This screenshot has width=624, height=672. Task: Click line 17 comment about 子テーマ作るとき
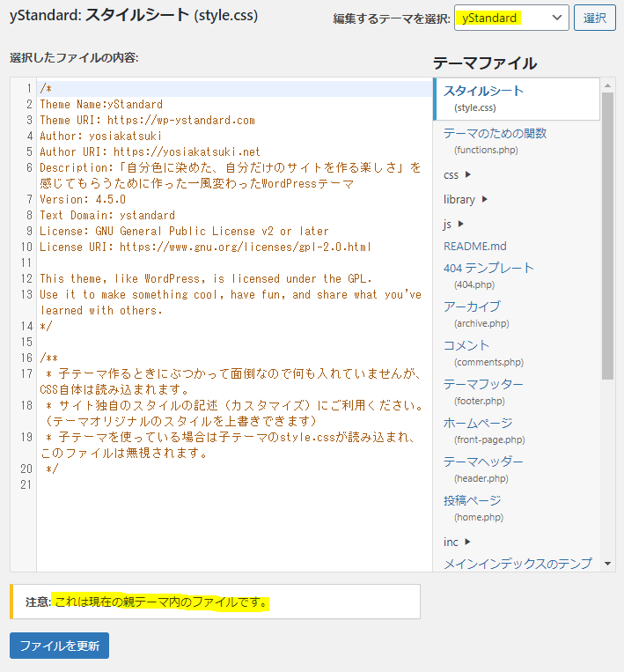coord(231,381)
